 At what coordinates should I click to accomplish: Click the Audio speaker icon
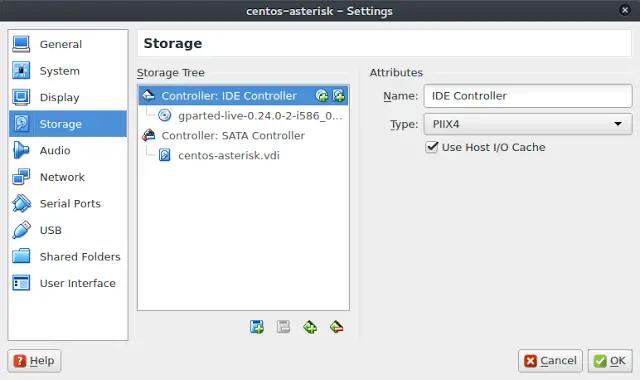(21, 150)
